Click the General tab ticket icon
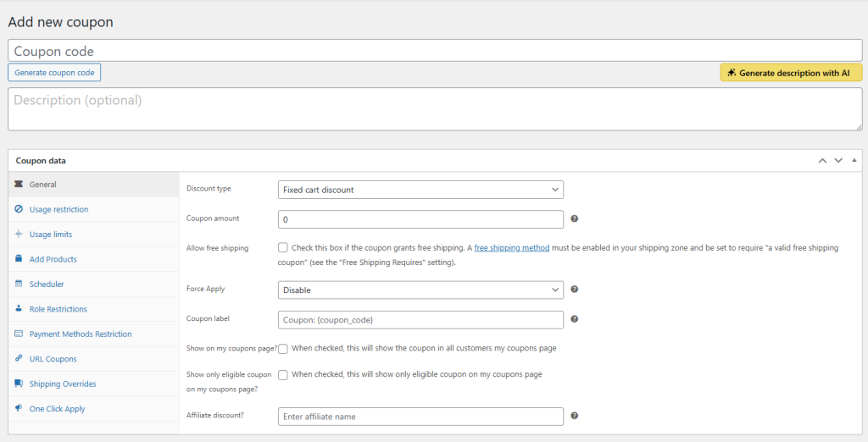 pos(19,185)
